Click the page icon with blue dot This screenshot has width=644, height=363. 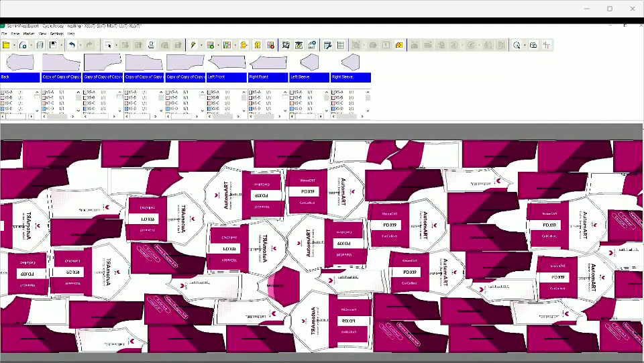[312, 45]
